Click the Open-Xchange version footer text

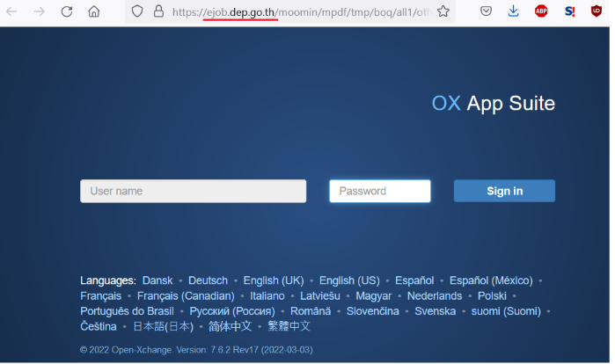coord(196,350)
